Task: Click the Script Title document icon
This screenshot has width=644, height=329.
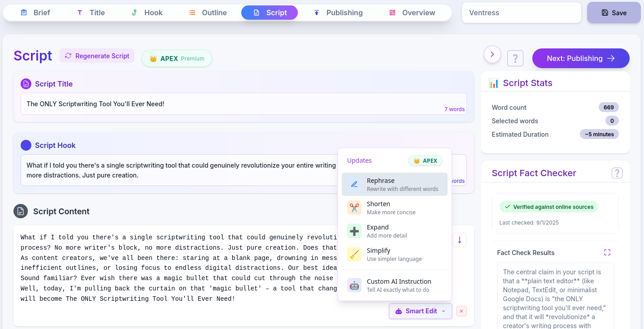Action: [x=26, y=84]
